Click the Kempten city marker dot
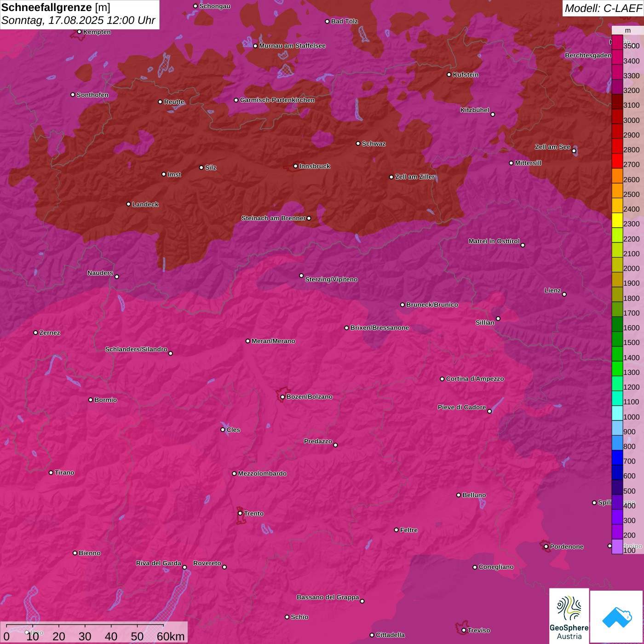The width and height of the screenshot is (644, 644). (x=79, y=32)
